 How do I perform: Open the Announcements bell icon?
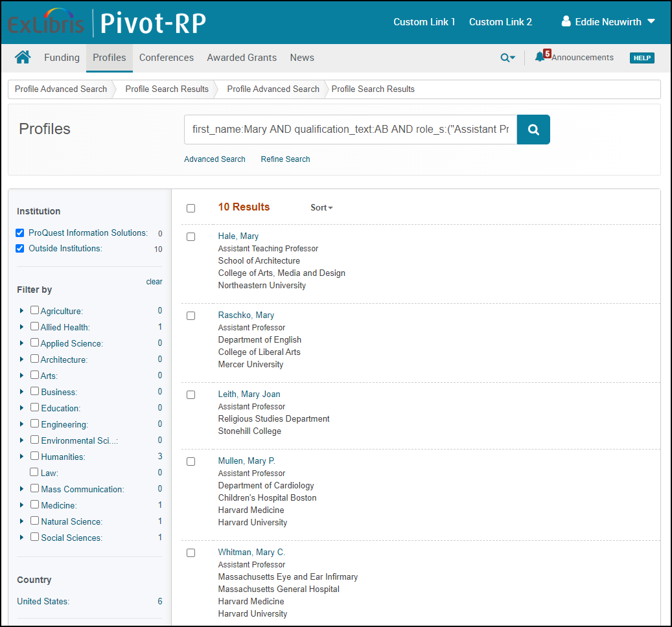coord(540,57)
